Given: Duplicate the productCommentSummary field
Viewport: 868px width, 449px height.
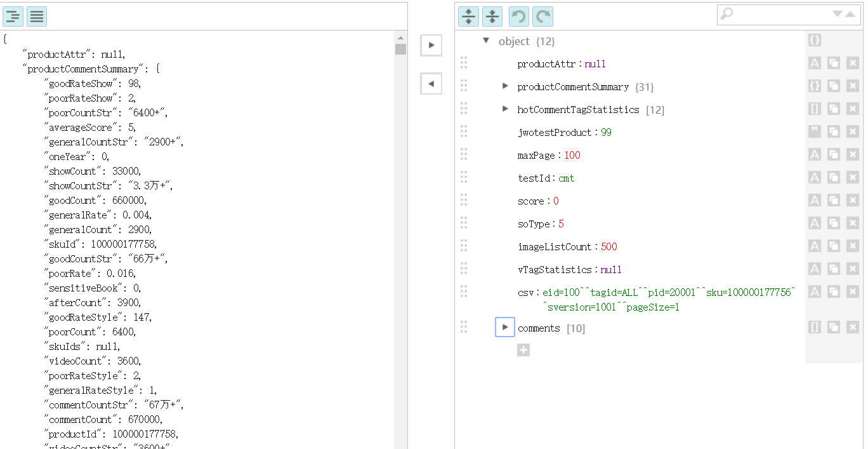Looking at the screenshot, I should tap(834, 86).
